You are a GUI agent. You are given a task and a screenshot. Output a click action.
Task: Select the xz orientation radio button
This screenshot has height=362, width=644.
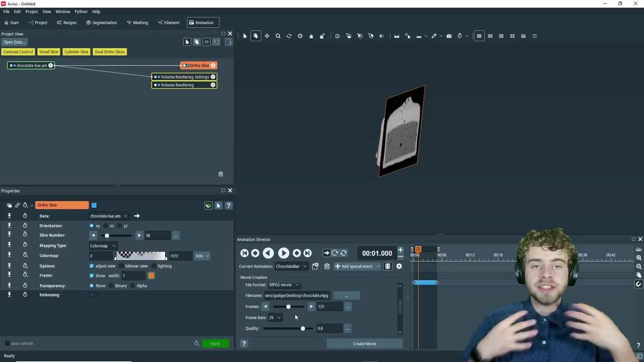click(x=106, y=226)
